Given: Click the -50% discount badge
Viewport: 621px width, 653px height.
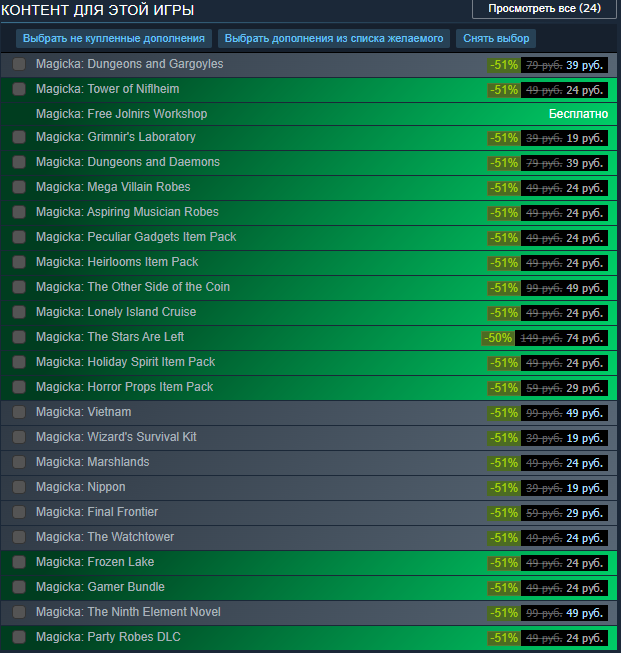Looking at the screenshot, I should tap(498, 338).
